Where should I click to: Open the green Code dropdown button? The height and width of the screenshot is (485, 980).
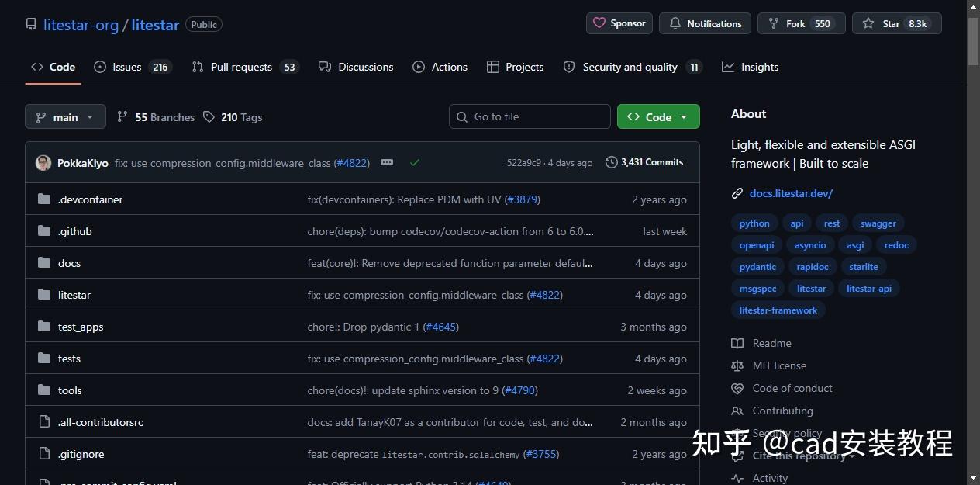[658, 116]
